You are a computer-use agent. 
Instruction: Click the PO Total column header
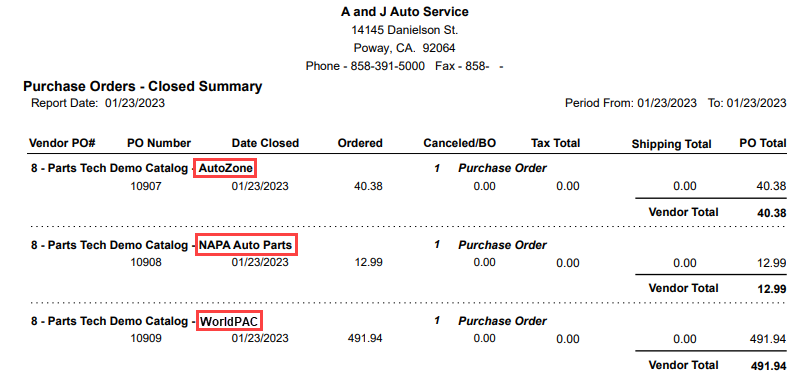pos(763,143)
